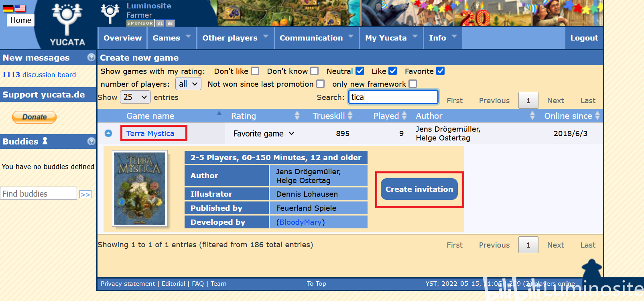Go to top pagination page 1
644x301 pixels.
[528, 100]
